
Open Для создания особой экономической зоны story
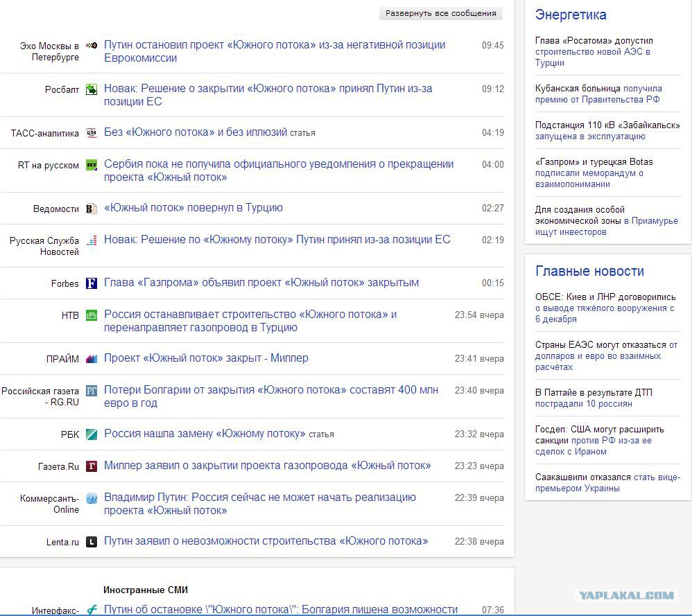coord(607,220)
